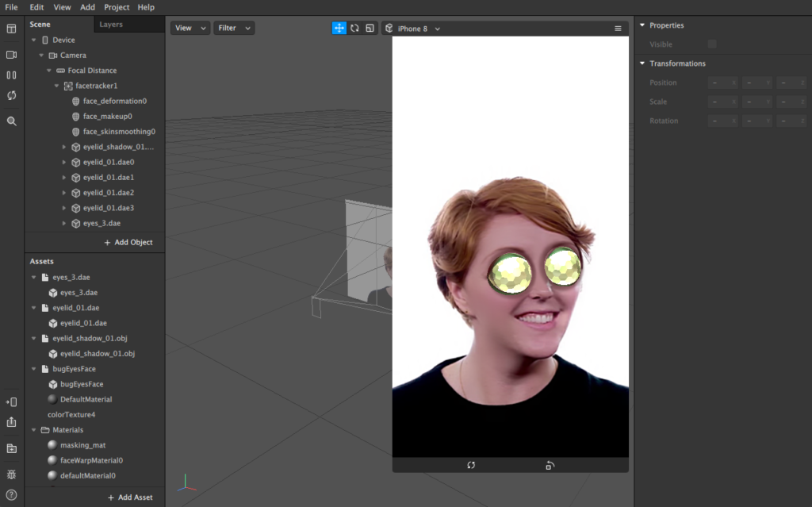Screen dimensions: 812x507
Task: Expand the eyes_3.dae scene object
Action: tap(64, 224)
